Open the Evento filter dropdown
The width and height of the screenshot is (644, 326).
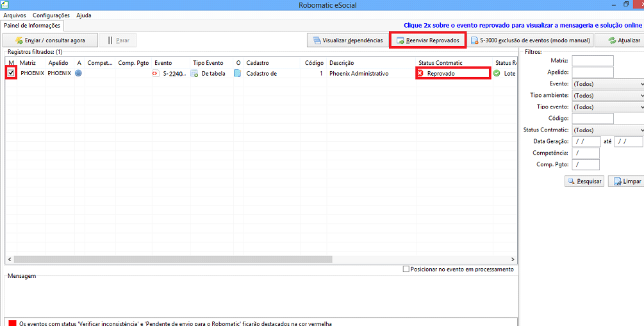click(x=608, y=84)
